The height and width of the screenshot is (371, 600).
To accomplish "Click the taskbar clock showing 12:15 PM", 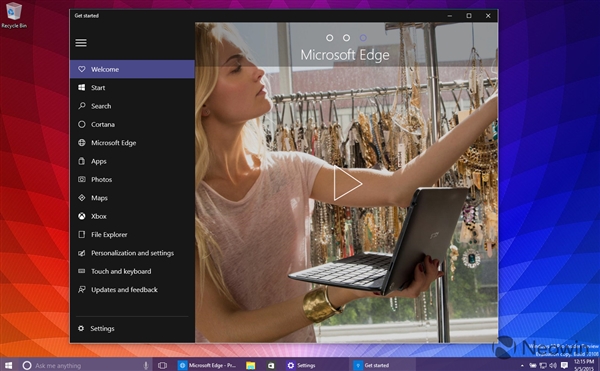I will [584, 365].
